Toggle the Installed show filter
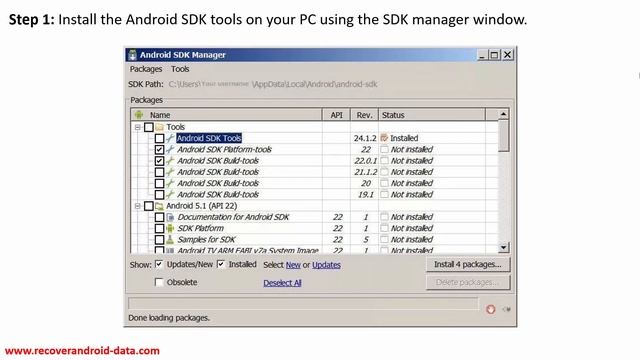640x360 pixels. pos(221,264)
